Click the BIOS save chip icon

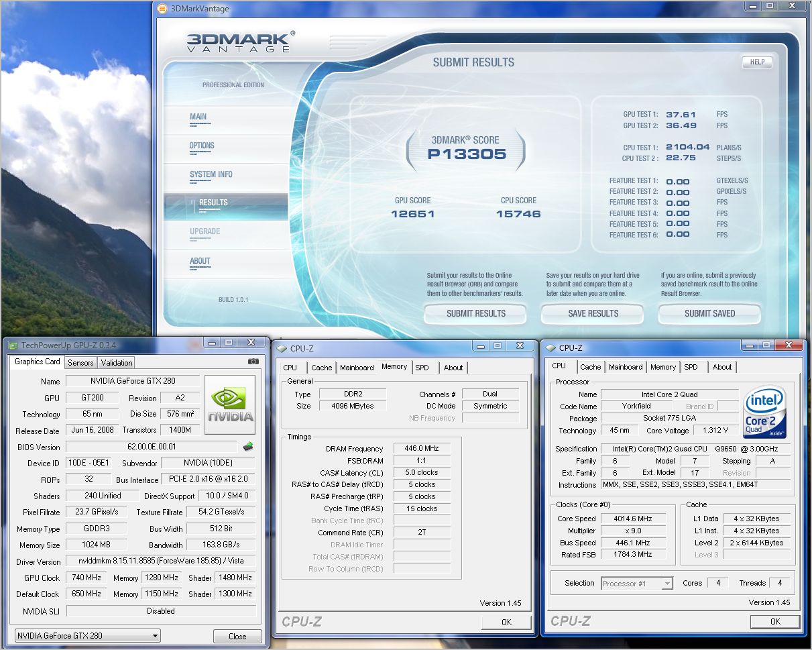(248, 447)
